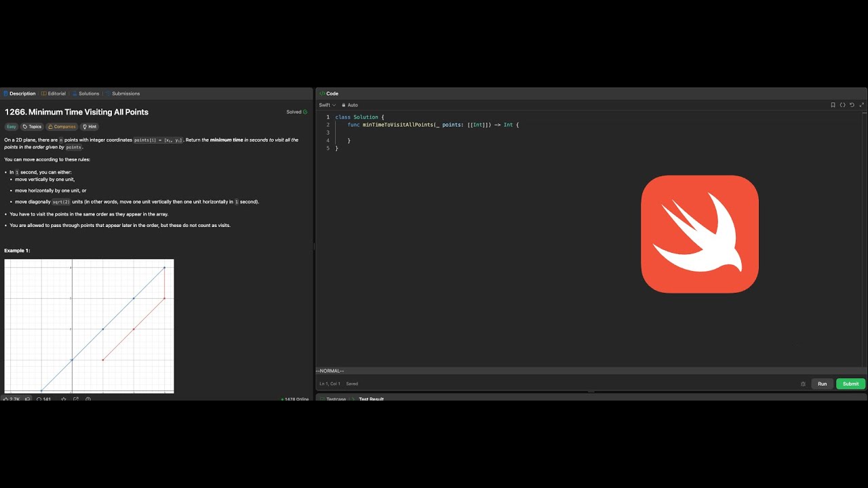Screen dimensions: 868x488
Task: Open the Solutions tab
Action: pos(86,94)
